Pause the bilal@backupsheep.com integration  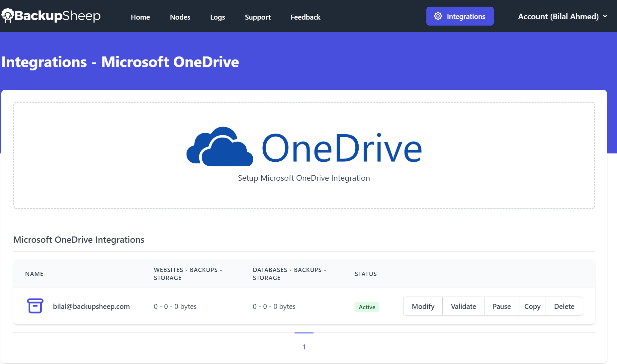point(501,306)
